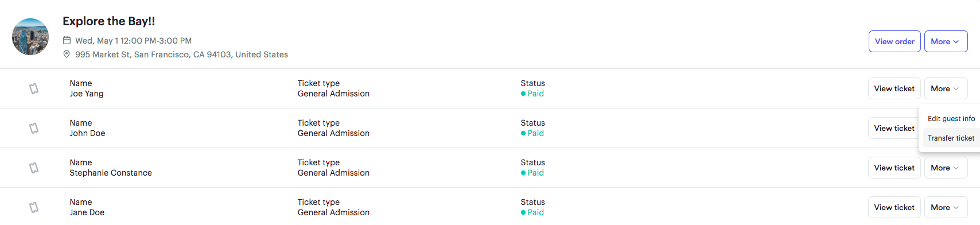Click the location pin icon by address
This screenshot has height=225, width=980.
[67, 54]
